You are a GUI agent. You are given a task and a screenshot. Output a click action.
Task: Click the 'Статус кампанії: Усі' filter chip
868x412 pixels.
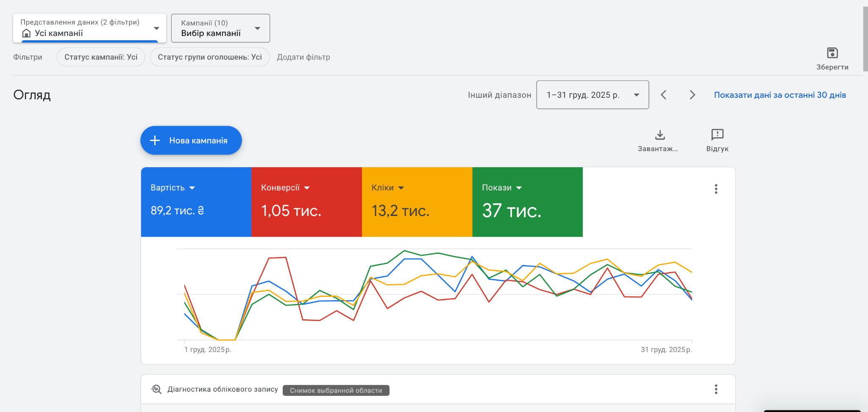pyautogui.click(x=101, y=57)
